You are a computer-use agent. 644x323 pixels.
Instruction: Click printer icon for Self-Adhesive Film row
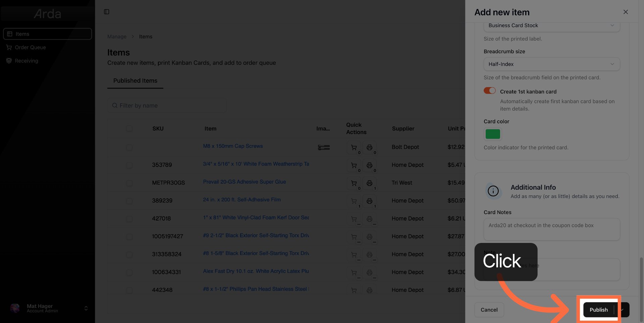pos(369,201)
